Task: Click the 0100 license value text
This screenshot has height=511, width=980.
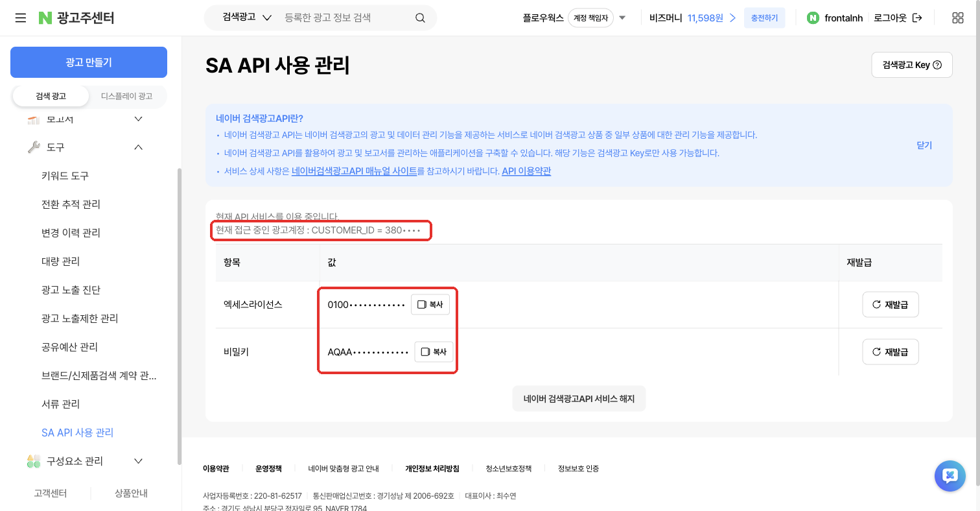Action: (x=366, y=305)
